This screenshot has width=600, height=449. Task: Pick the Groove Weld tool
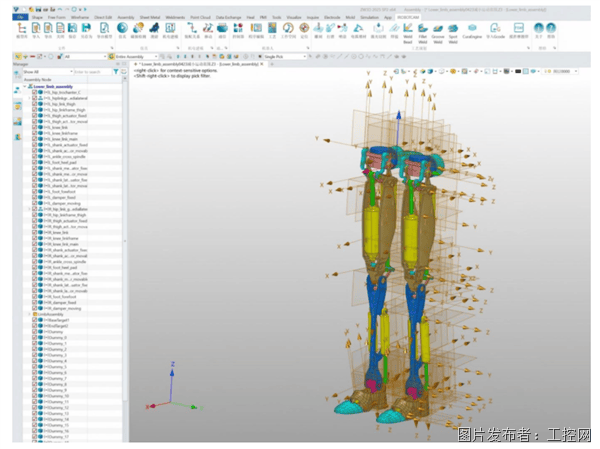438,33
